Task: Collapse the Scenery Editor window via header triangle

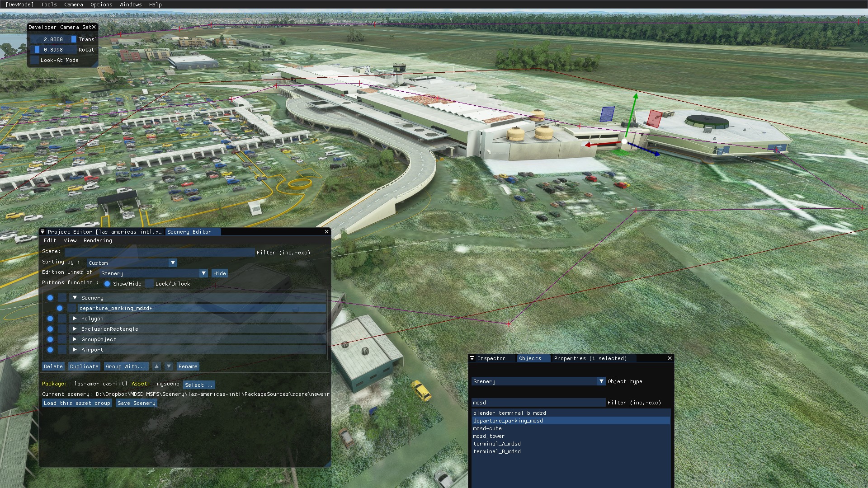Action: point(42,232)
